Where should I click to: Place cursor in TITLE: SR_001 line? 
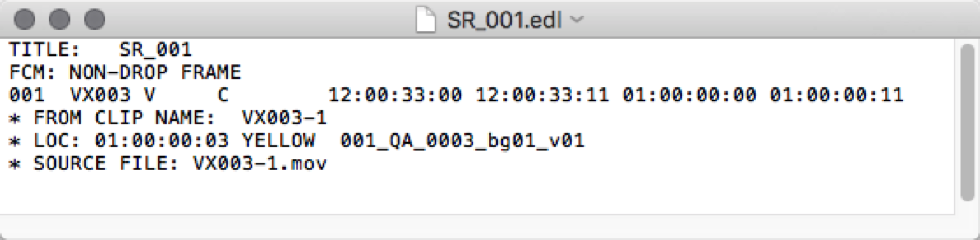click(x=101, y=50)
